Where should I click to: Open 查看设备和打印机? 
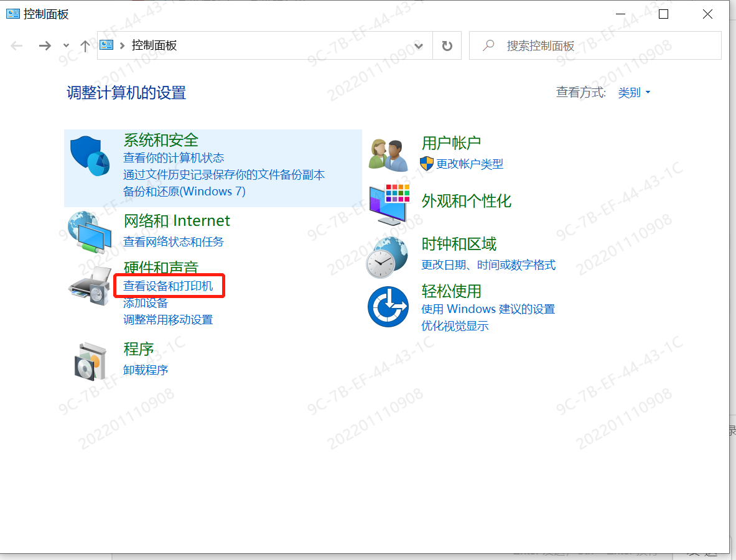(x=169, y=286)
